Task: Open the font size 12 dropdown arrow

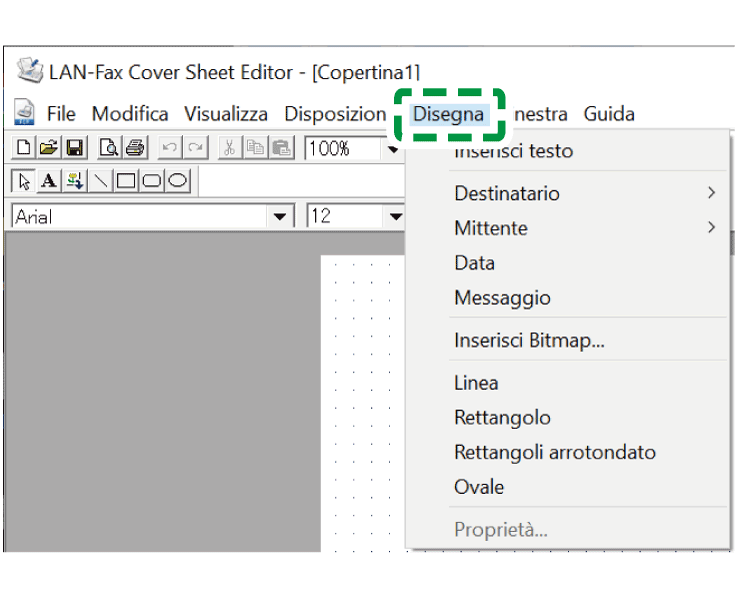Action: click(x=396, y=217)
